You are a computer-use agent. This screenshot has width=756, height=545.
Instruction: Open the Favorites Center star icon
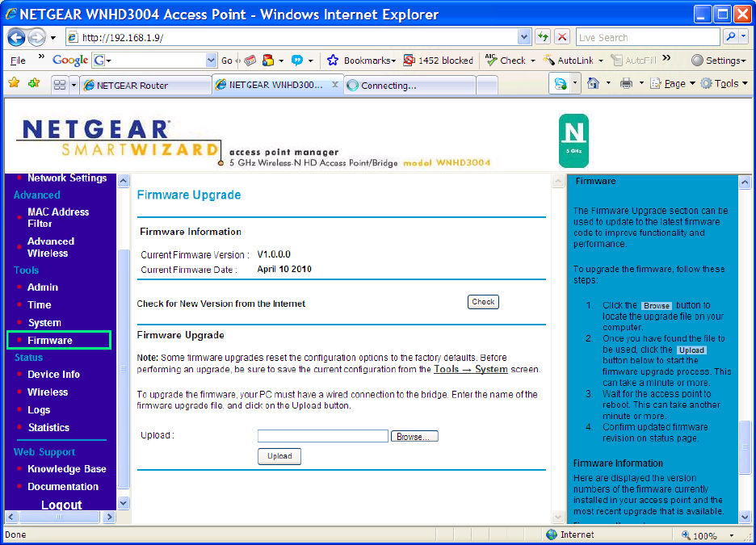pyautogui.click(x=15, y=83)
